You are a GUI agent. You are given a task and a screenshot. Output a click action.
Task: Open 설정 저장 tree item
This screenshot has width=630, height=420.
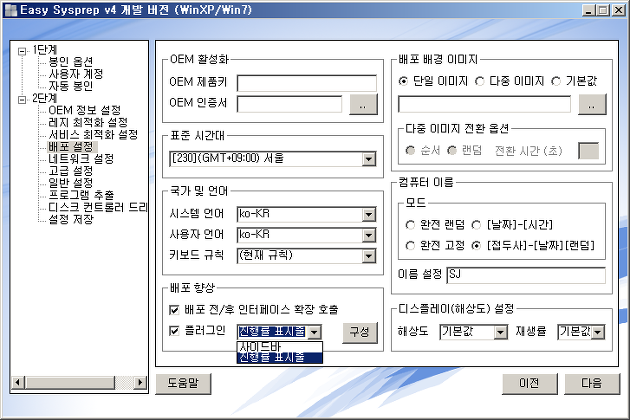(x=71, y=219)
